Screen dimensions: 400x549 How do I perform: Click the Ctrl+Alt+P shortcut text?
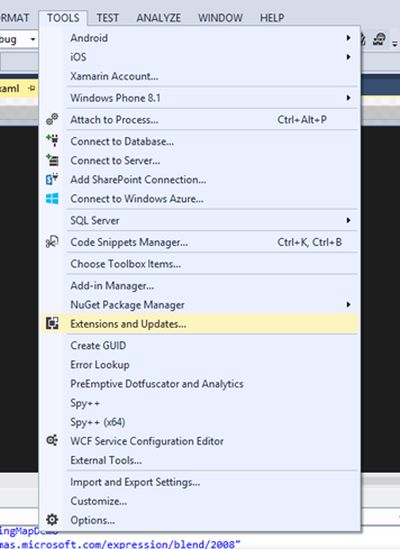(302, 120)
